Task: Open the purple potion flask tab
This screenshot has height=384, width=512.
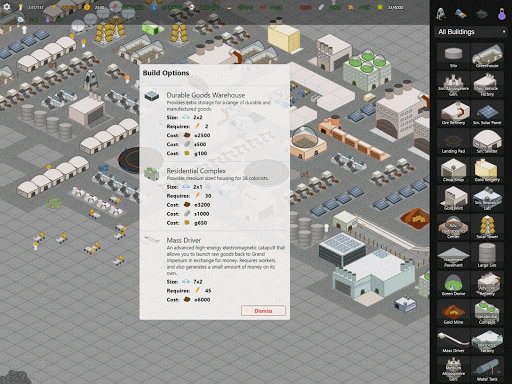Action: point(502,14)
